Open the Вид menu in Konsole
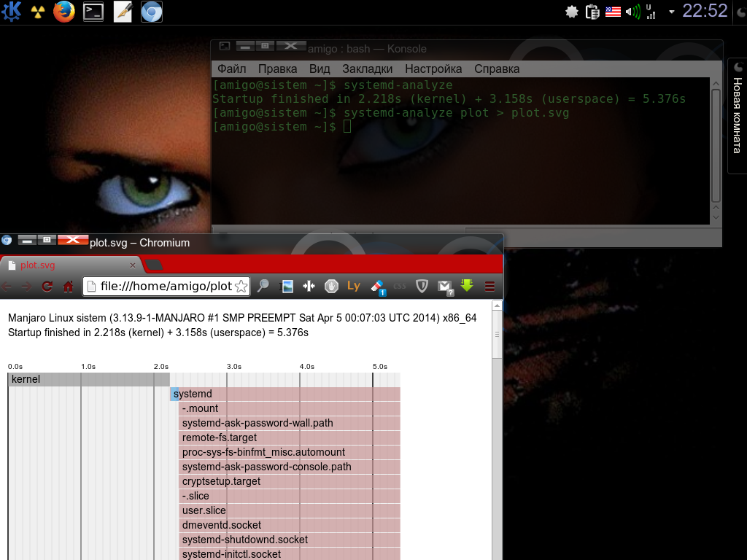Image resolution: width=747 pixels, height=560 pixels. (320, 69)
